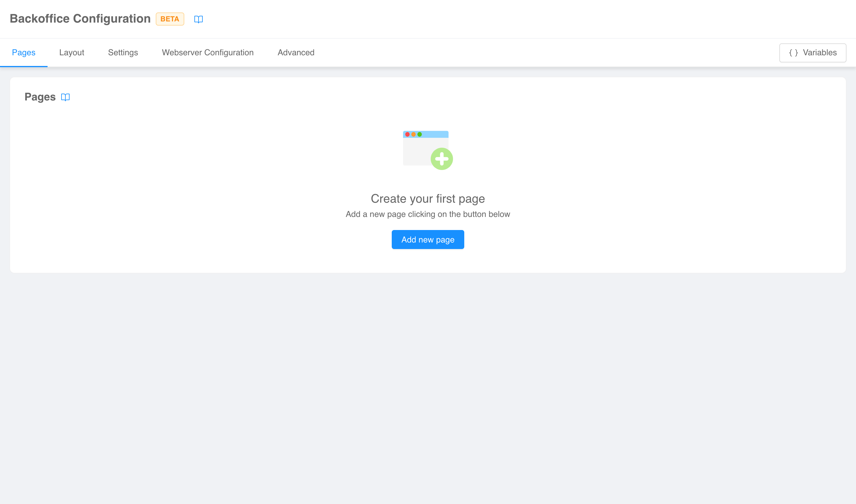The height and width of the screenshot is (504, 856).
Task: Open documentation book icon beside BETA badge
Action: (198, 19)
